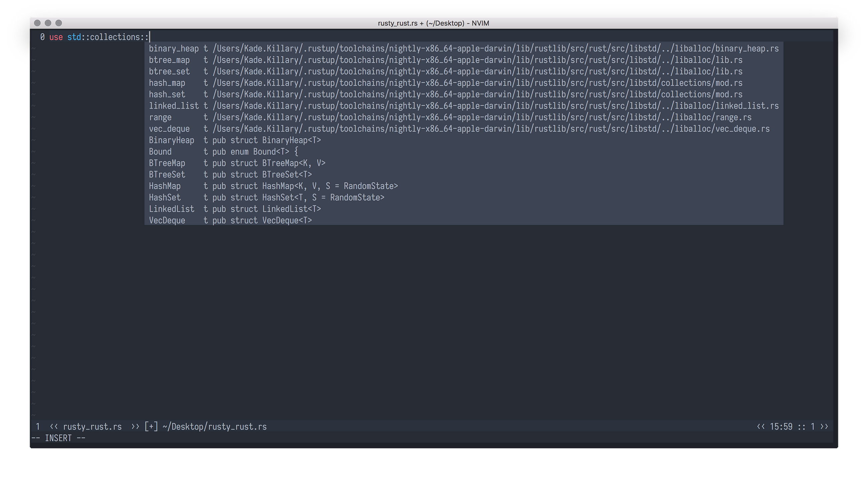Pick BTreeSet struct from list
The image size is (868, 491).
point(167,175)
